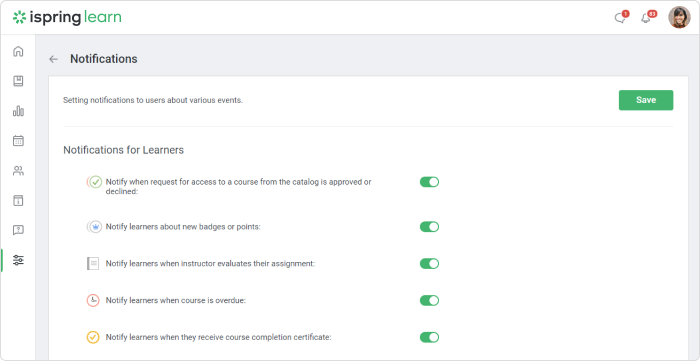Click the Save button
Image resolution: width=700 pixels, height=361 pixels.
pos(646,100)
